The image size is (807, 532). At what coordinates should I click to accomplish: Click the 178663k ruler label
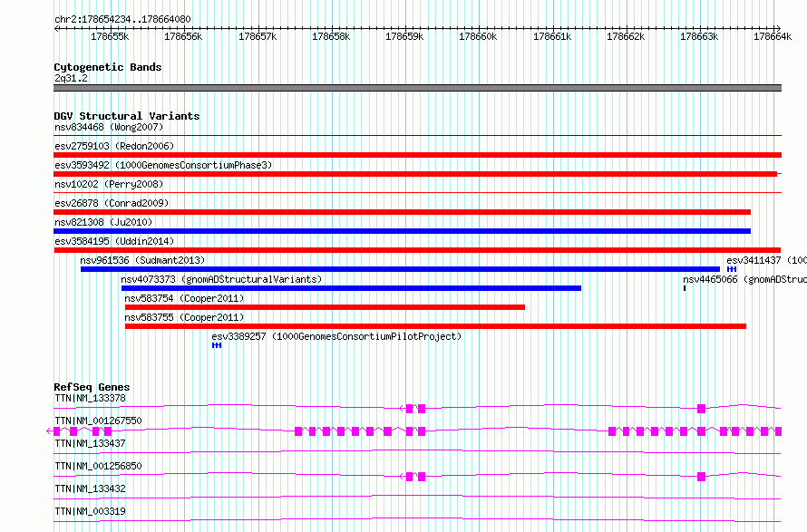coord(699,36)
